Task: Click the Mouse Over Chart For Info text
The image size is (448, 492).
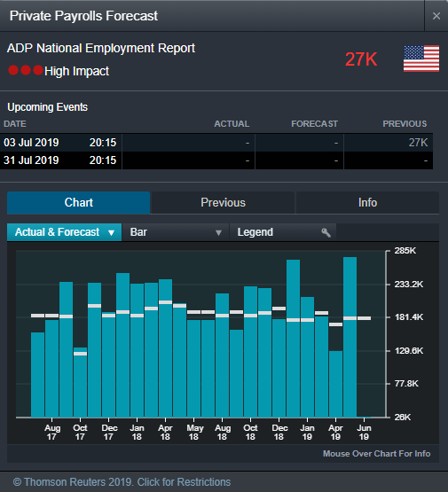Action: click(x=376, y=454)
